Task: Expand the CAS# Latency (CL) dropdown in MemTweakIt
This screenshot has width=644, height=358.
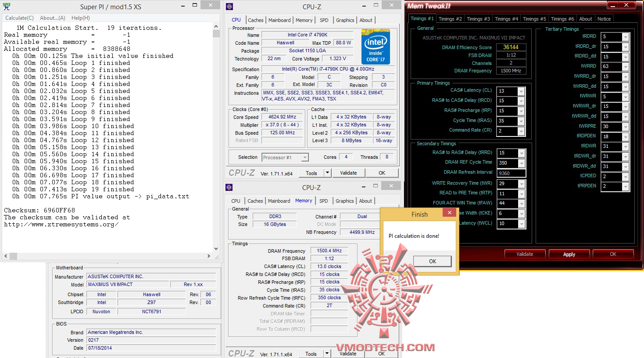Action: 521,91
